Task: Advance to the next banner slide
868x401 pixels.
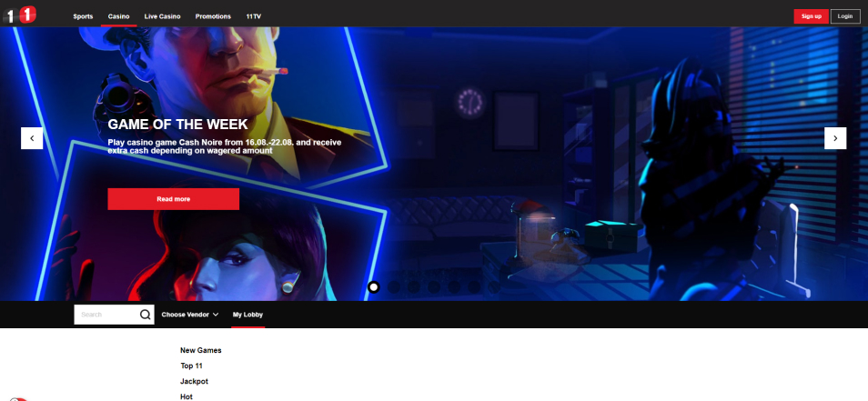Action: (x=835, y=138)
